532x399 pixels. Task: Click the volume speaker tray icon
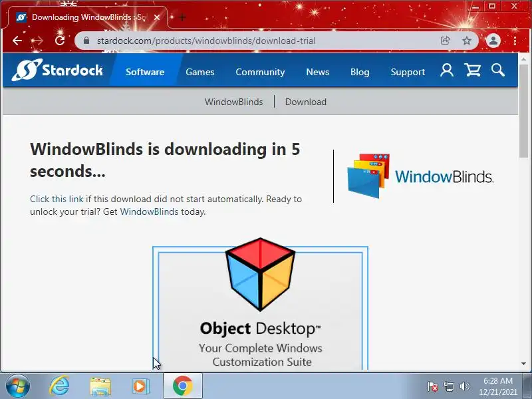click(464, 386)
